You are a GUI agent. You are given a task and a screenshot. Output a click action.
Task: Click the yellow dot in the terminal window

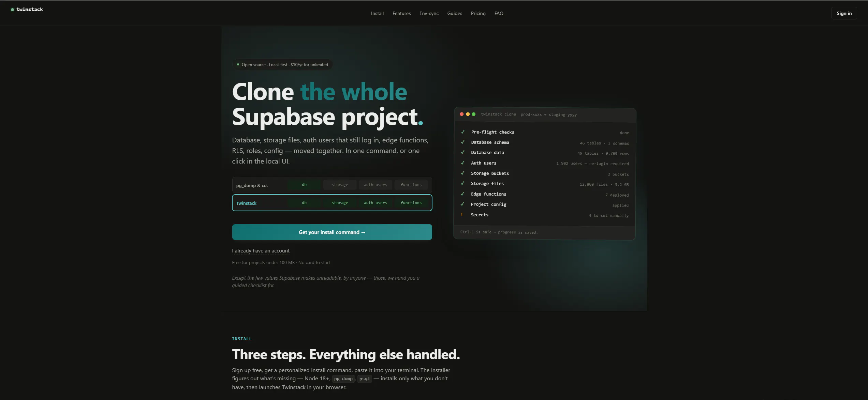[x=468, y=114]
